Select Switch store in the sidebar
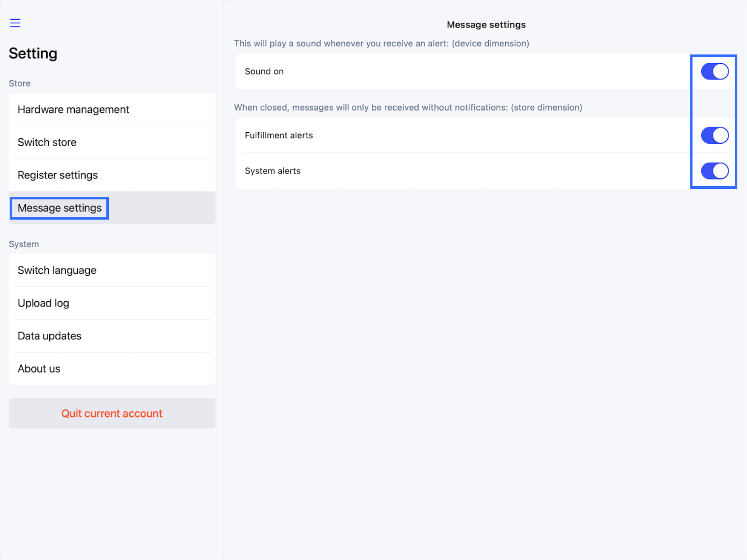This screenshot has height=560, width=747. [x=47, y=142]
